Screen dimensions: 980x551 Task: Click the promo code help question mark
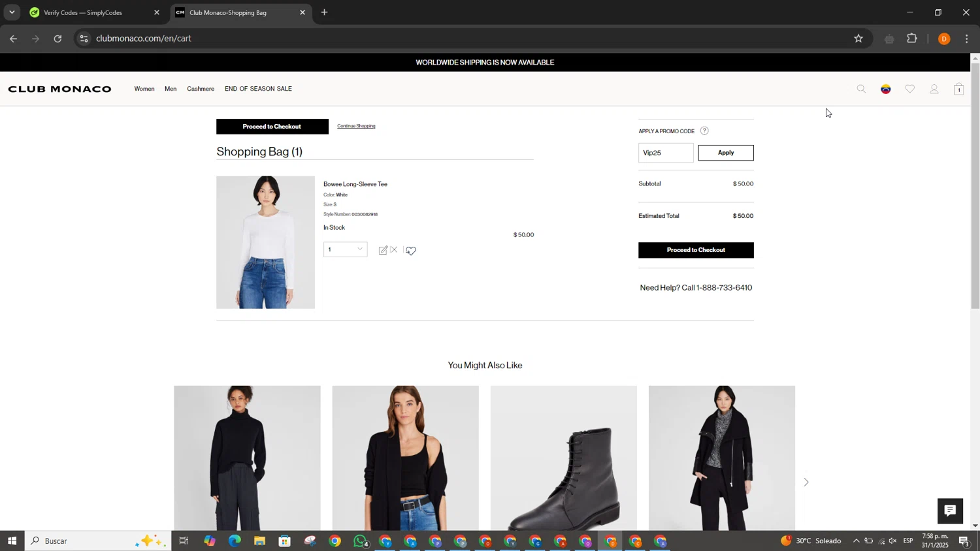704,131
